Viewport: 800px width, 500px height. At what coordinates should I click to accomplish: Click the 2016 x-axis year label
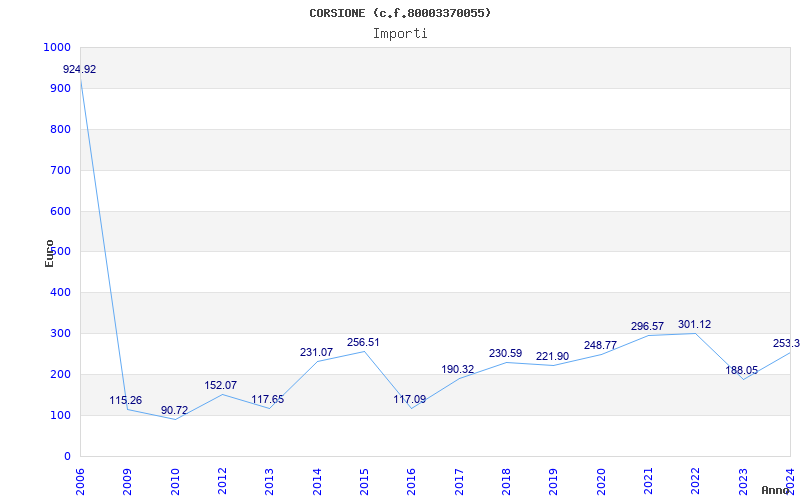coord(411,482)
